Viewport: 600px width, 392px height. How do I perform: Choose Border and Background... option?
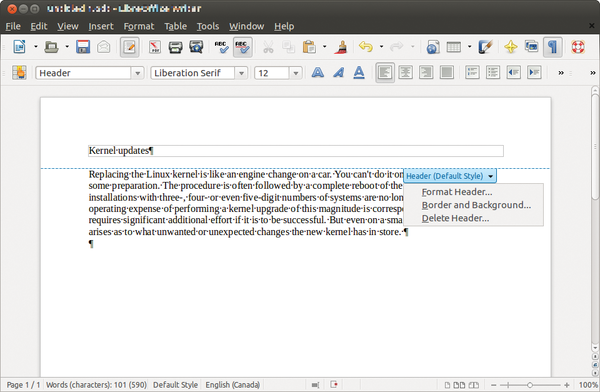476,205
